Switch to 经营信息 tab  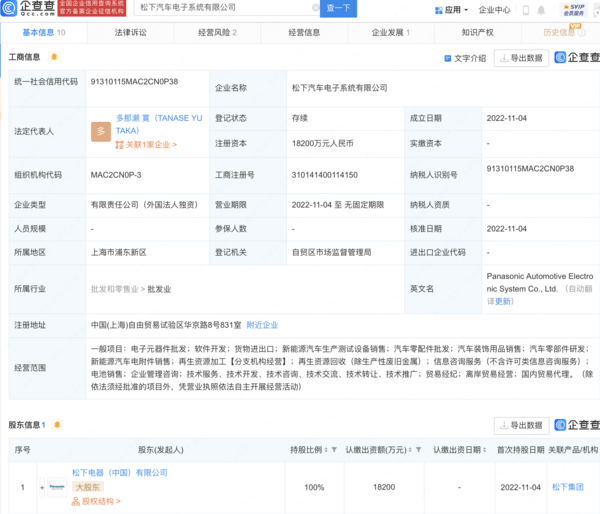[304, 33]
